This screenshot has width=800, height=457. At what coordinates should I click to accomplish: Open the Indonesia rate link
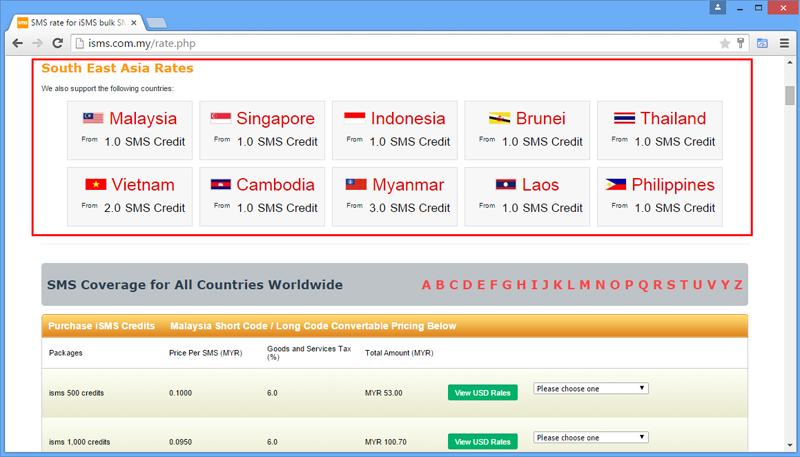click(x=408, y=118)
